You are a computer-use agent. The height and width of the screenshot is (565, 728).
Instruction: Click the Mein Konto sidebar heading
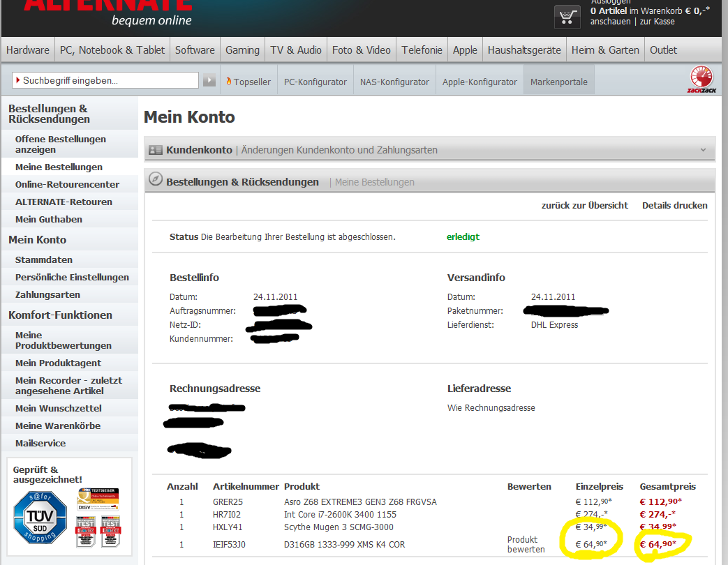pos(37,240)
